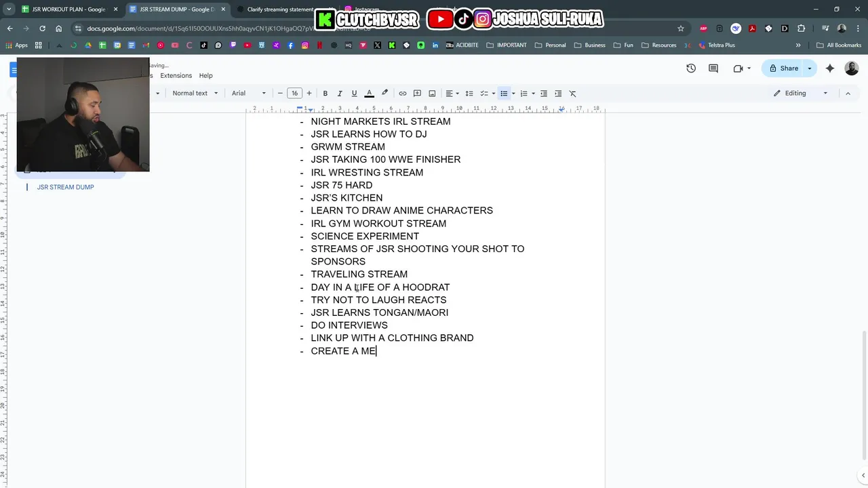The height and width of the screenshot is (488, 868).
Task: Close the JSR WORKOUT PLAN tab
Action: (x=116, y=9)
